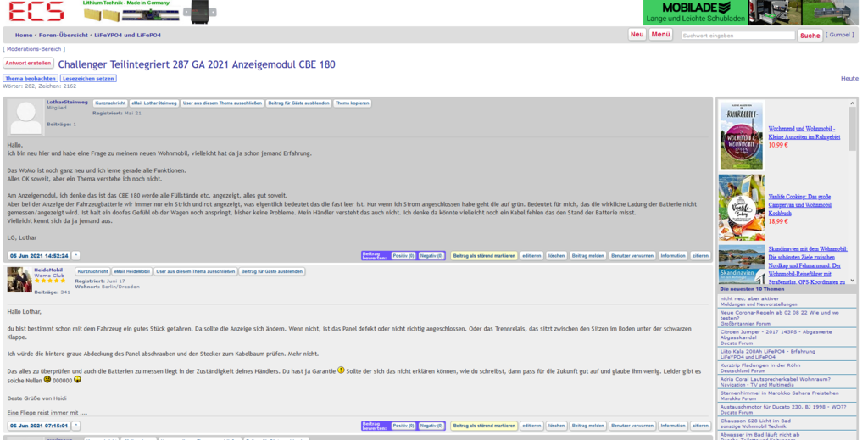The height and width of the screenshot is (440, 868).
Task: Focus the Suchwort eingeben search field
Action: coord(738,36)
